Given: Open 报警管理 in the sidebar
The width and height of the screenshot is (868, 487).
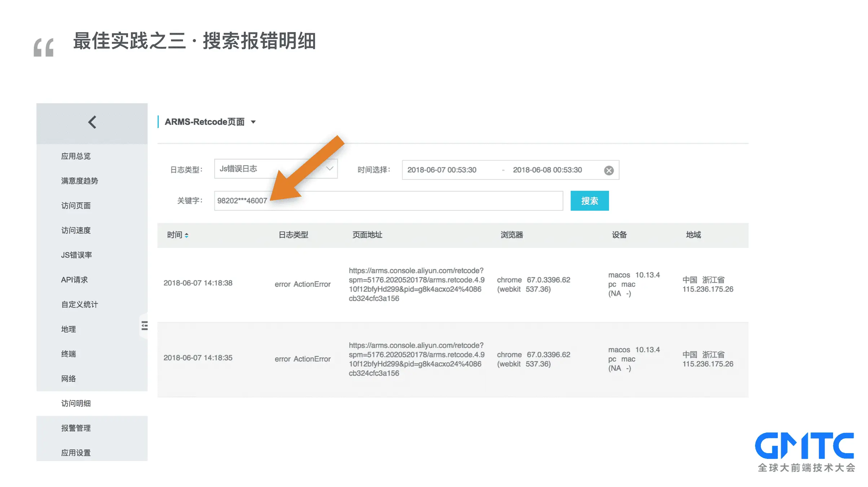Looking at the screenshot, I should point(76,428).
